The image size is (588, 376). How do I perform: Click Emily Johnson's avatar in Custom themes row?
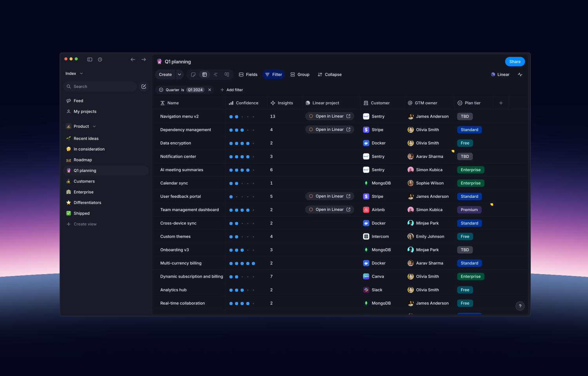410,237
